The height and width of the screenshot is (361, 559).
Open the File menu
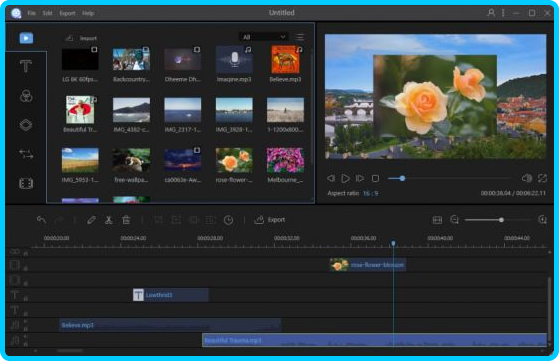click(x=31, y=13)
